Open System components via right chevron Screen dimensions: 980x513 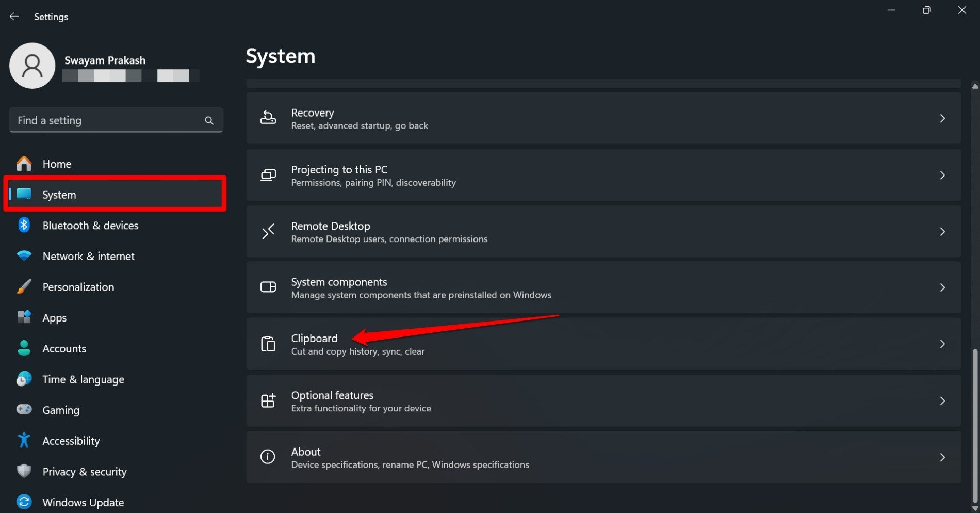[x=942, y=287]
